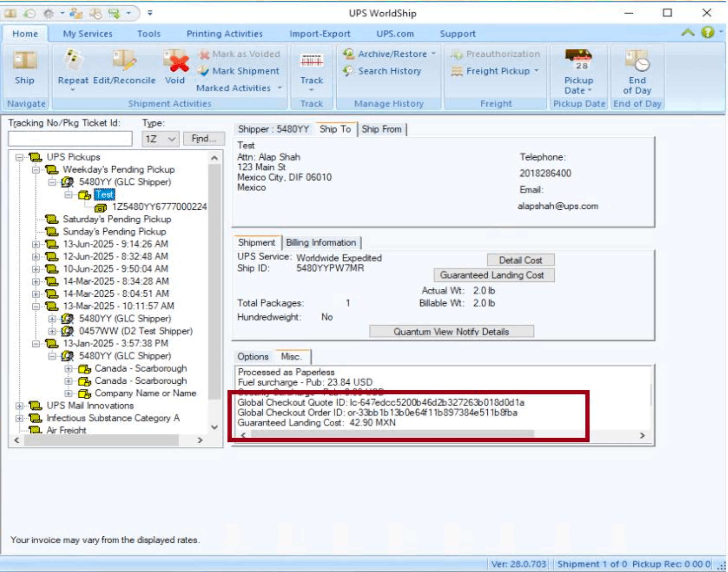
Task: Select the Air Freight tree item
Action: tap(66, 430)
